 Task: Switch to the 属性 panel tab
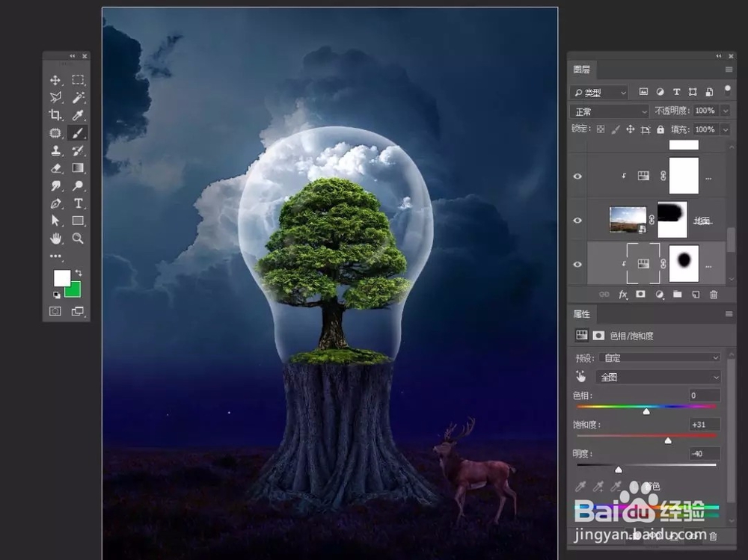point(581,314)
